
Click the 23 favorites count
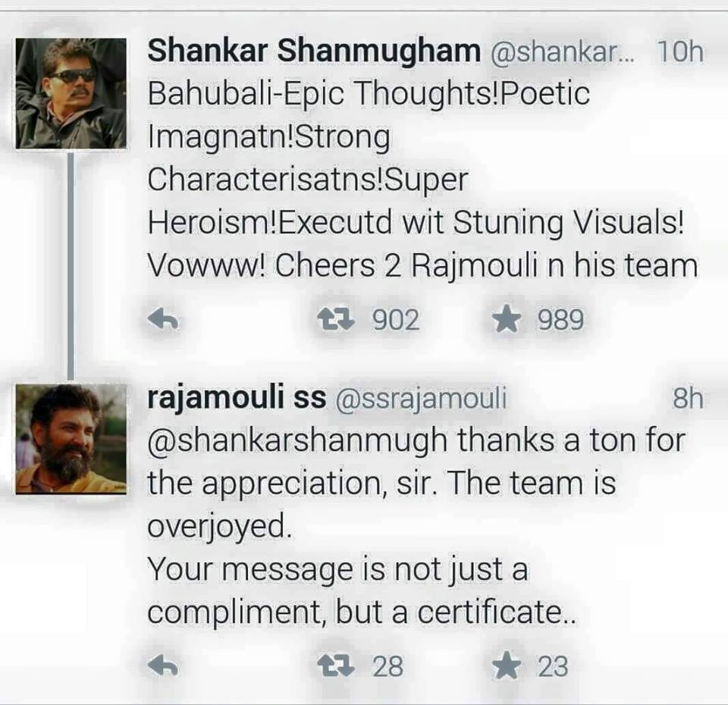[553, 667]
